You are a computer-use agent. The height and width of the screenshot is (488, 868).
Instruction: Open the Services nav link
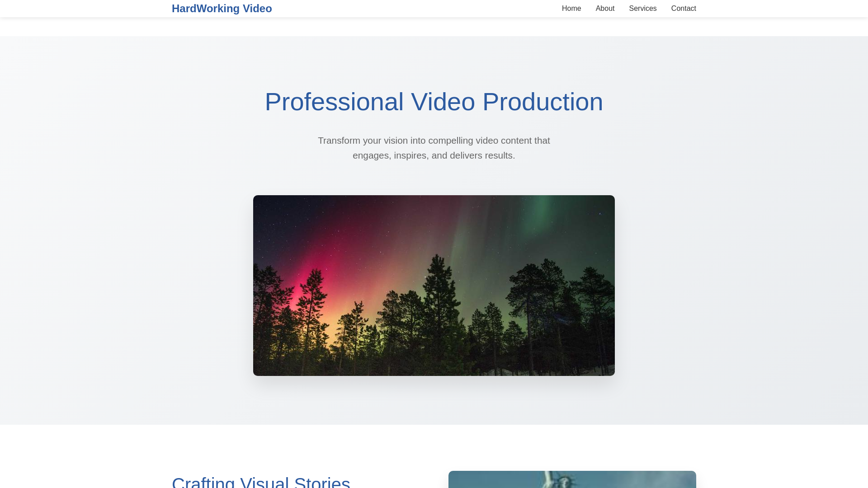pos(642,9)
